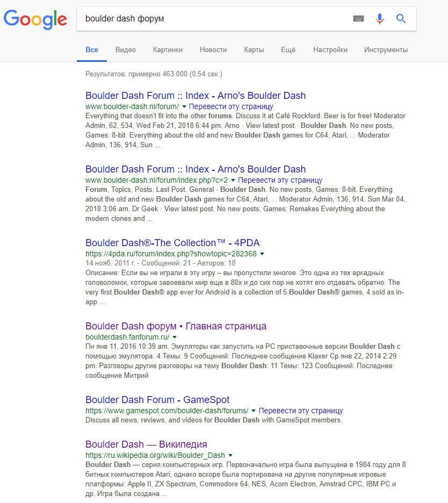Expand dropdown arrow next to gamespot.com URL
448x503 pixels.
(254, 411)
